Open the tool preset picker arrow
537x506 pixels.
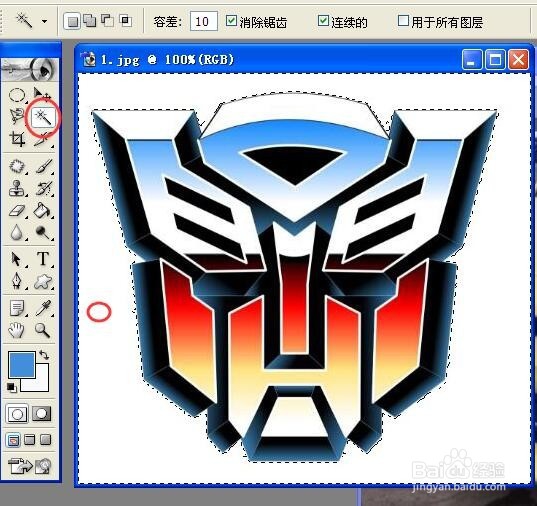pos(45,21)
